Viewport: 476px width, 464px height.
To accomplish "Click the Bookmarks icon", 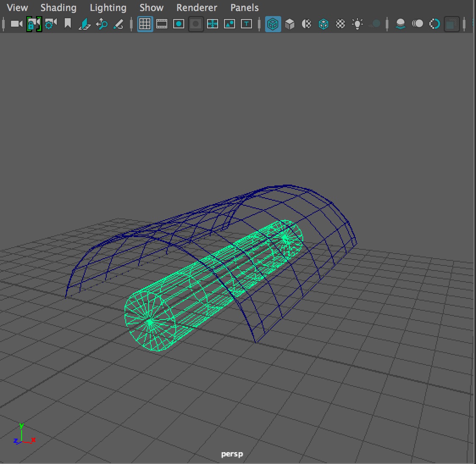I will tap(67, 24).
